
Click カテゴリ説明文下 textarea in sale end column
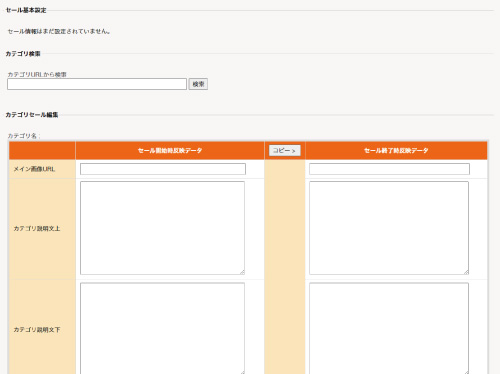pyautogui.click(x=389, y=328)
